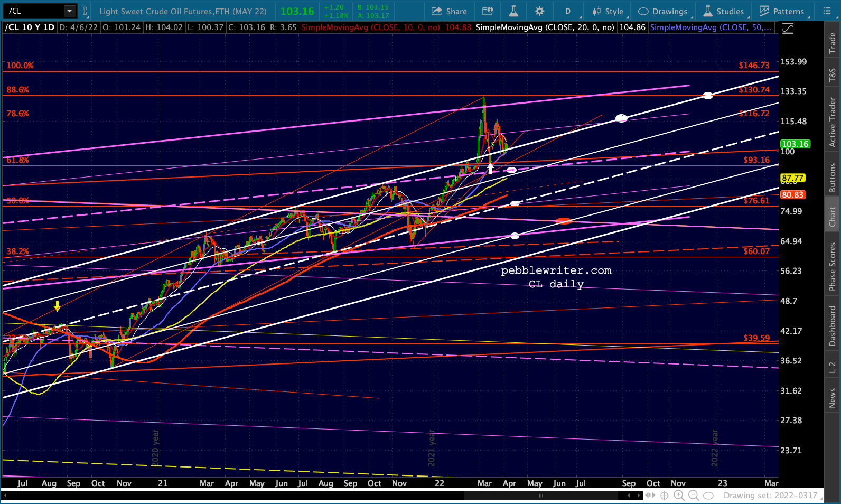841x504 pixels.
Task: Open the Drawing set 2022-0317 selector
Action: [770, 496]
